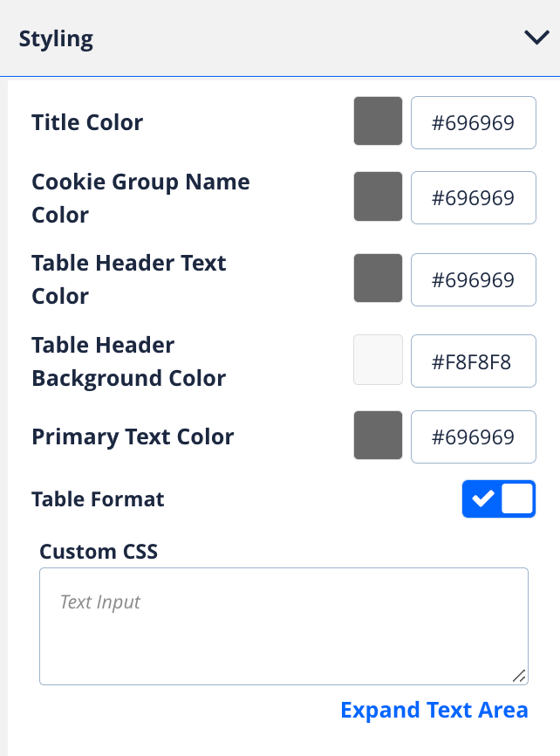
Task: Edit Primary Text Color hex field
Action: tap(473, 436)
